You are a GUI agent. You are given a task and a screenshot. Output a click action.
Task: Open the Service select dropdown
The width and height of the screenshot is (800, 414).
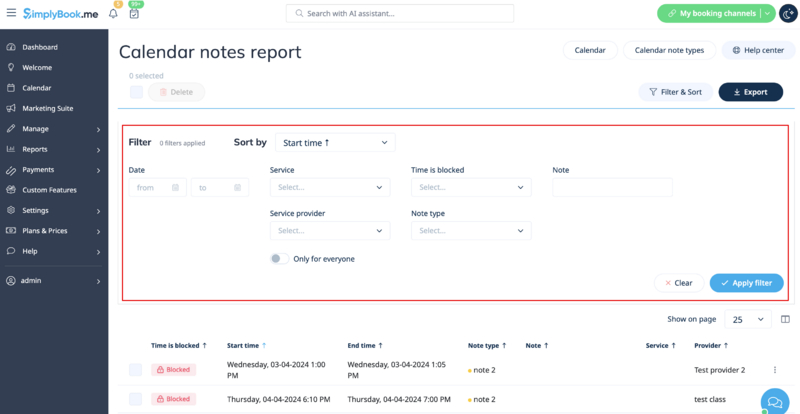pos(330,187)
